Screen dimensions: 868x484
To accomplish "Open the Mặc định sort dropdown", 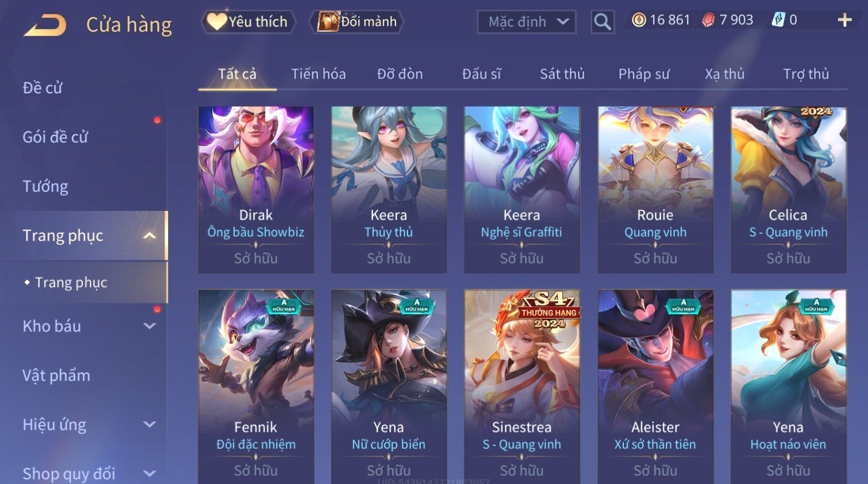I will [527, 22].
